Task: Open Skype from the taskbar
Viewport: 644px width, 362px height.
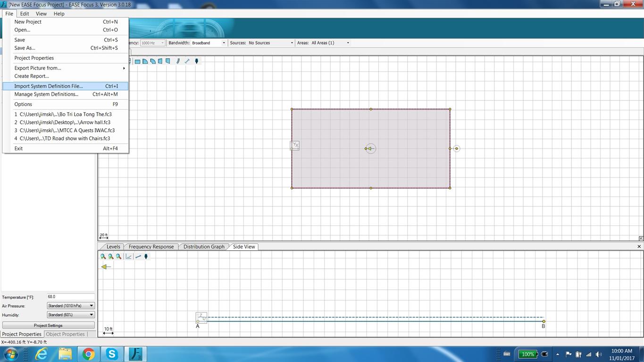Action: pyautogui.click(x=112, y=354)
